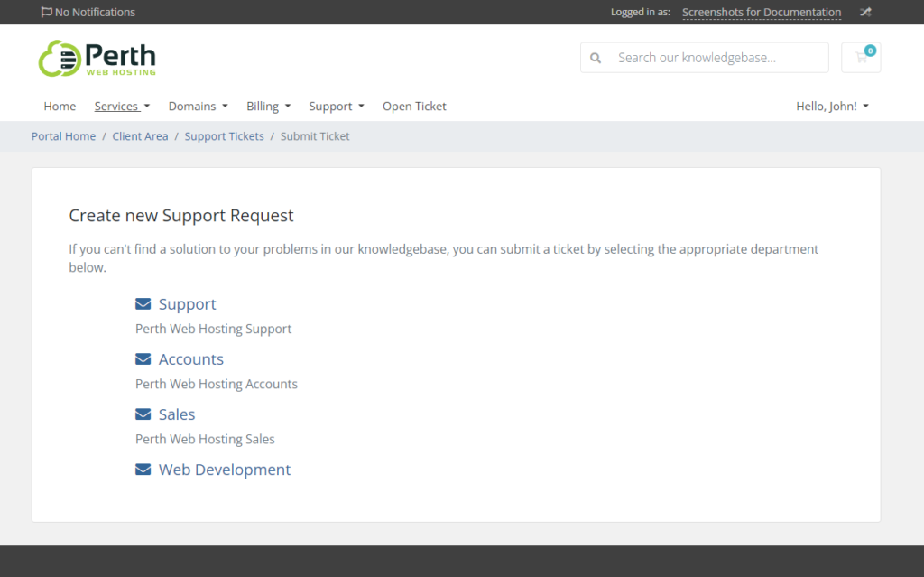The height and width of the screenshot is (577, 924).
Task: Expand the Services dropdown menu
Action: coord(122,107)
